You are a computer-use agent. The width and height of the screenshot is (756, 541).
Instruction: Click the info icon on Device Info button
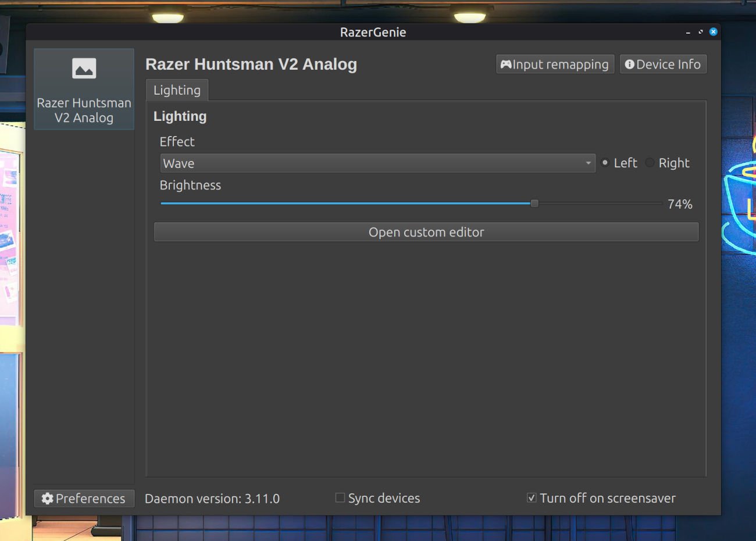[630, 64]
